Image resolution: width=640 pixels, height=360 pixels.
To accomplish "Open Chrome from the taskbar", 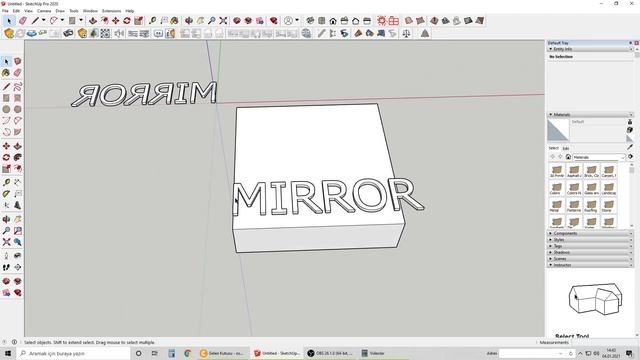I will click(x=187, y=353).
